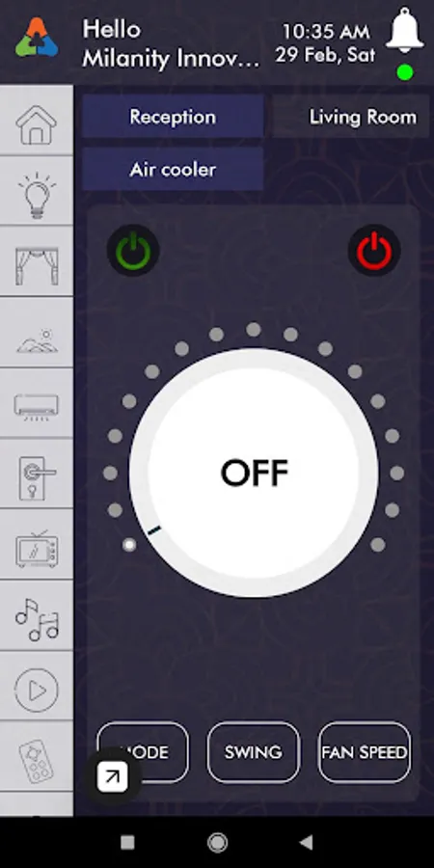Tap the white OFF dial center
This screenshot has height=868, width=434.
[254, 474]
